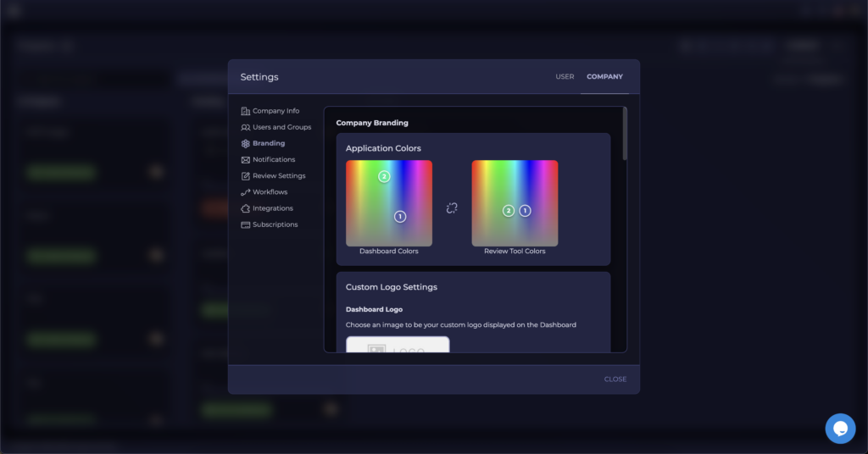Close the Settings dialog with CLOSE

click(615, 379)
